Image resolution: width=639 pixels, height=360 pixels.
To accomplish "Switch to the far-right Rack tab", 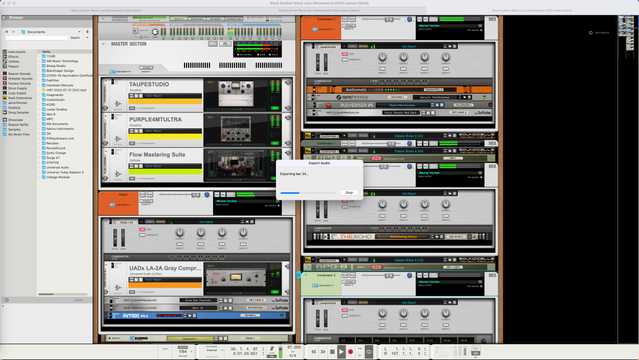I will click(532, 10).
